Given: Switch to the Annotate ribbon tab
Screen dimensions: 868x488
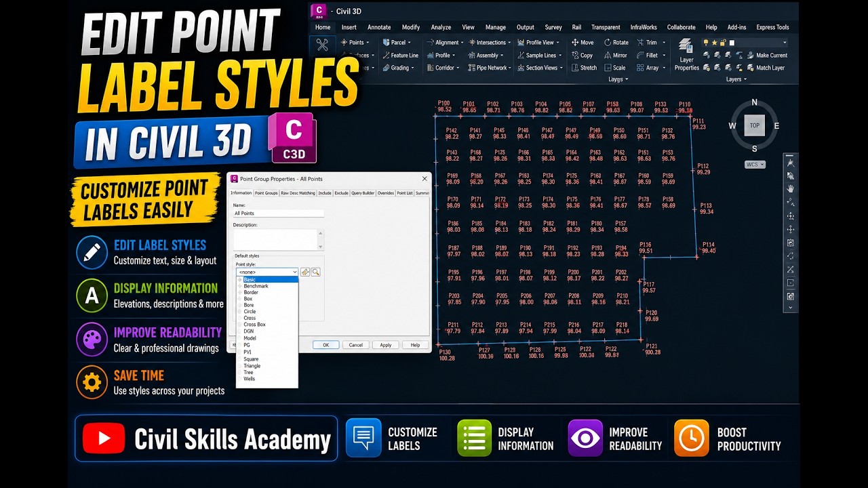Looking at the screenshot, I should point(379,27).
